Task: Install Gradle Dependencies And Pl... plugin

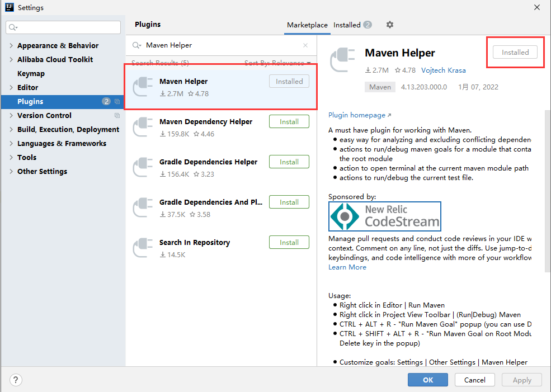Action: click(289, 202)
